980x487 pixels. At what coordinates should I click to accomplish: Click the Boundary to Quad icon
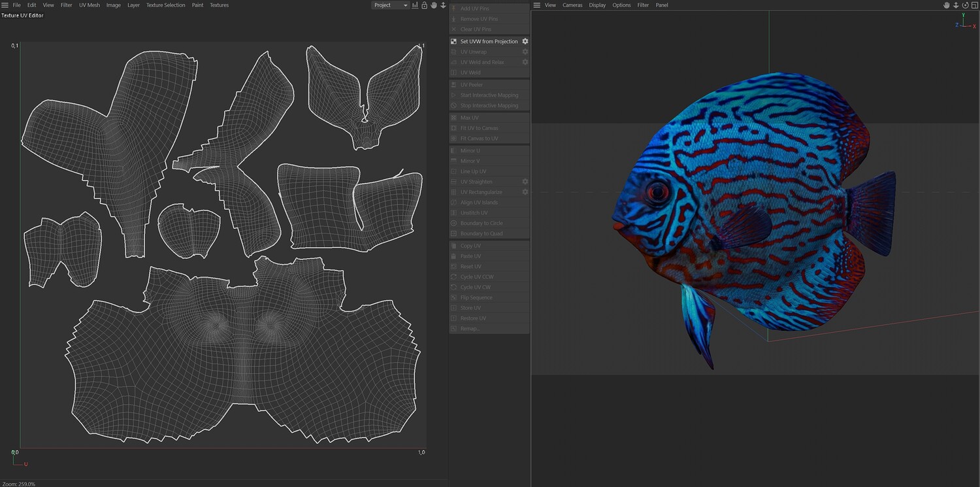pos(454,233)
